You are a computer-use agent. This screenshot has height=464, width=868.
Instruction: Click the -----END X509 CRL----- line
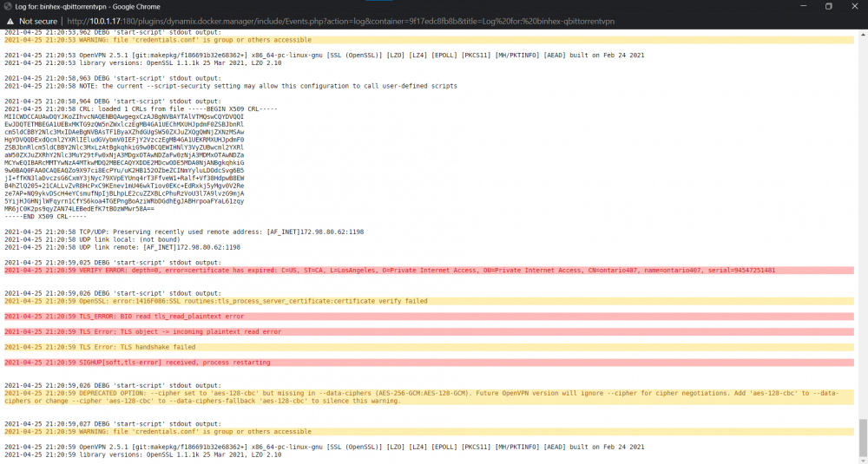(x=46, y=217)
